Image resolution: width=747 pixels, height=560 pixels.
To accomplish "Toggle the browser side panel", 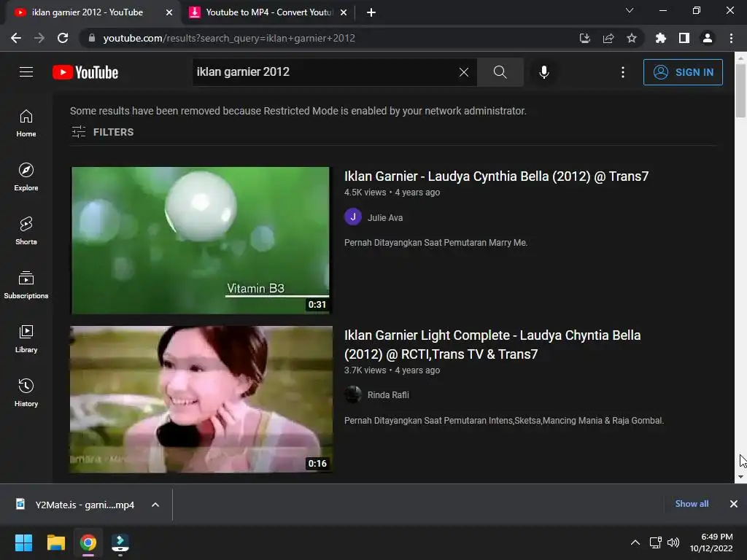I will click(x=684, y=38).
